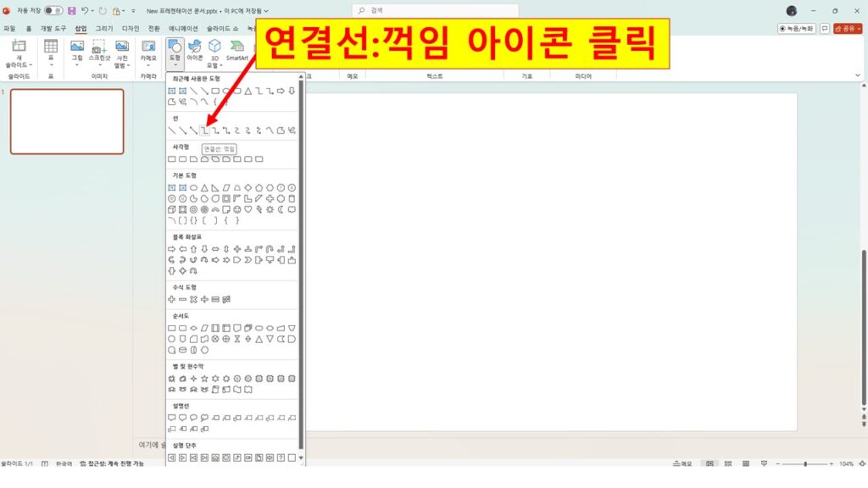
Task: Select the right arrow under 블록 화살표
Action: [x=171, y=250]
